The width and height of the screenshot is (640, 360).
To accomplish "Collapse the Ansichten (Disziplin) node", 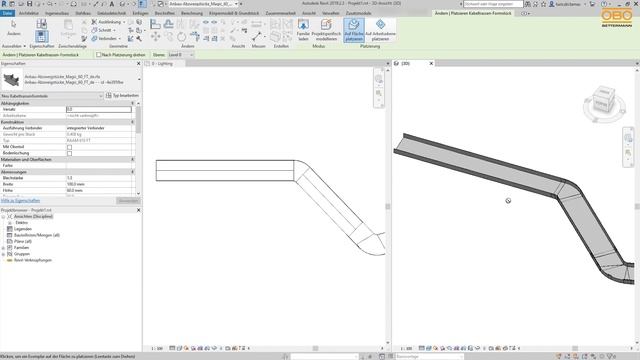I will tap(3, 217).
